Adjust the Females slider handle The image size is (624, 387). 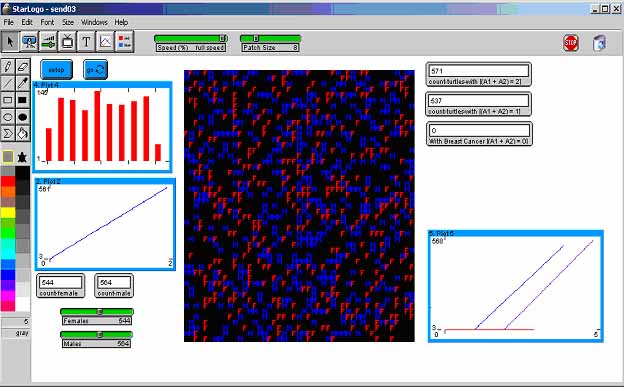tap(100, 312)
